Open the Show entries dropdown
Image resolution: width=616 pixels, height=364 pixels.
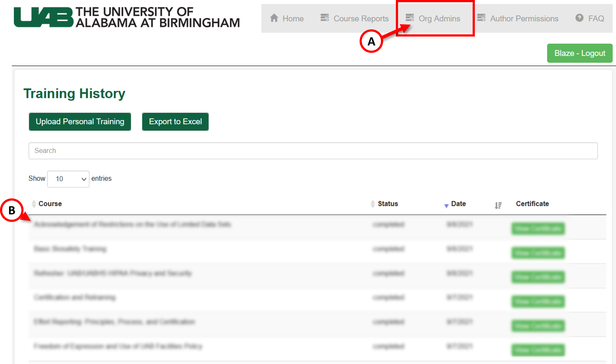(x=68, y=179)
